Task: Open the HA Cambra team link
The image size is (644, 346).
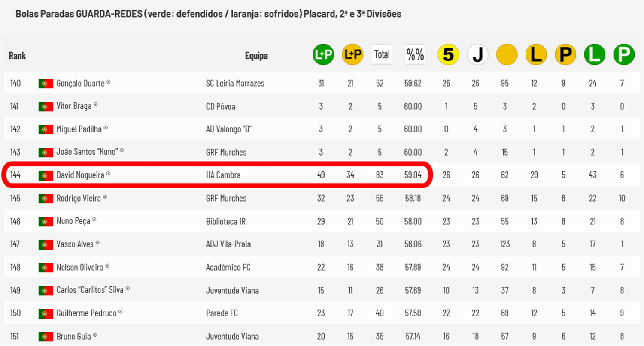Action: click(x=223, y=175)
